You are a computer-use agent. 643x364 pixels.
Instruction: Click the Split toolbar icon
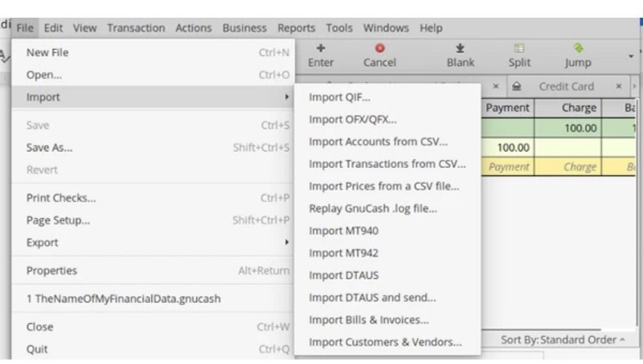[x=519, y=48]
